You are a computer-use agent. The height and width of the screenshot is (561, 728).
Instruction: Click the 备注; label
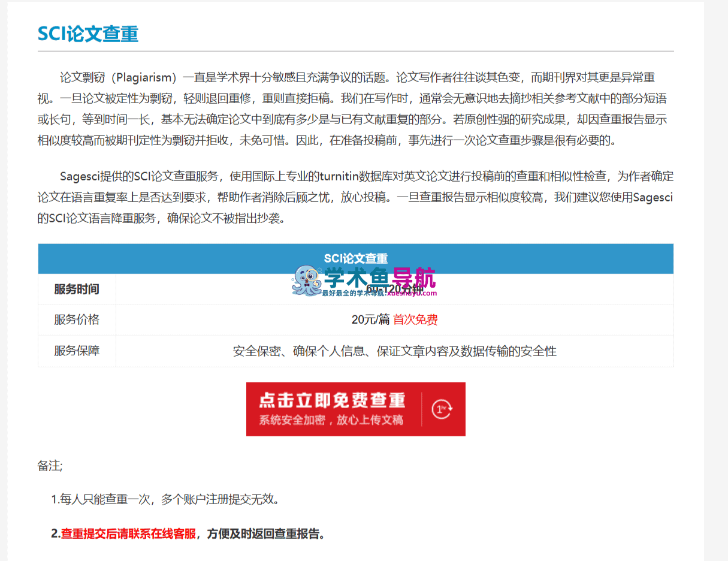(50, 466)
